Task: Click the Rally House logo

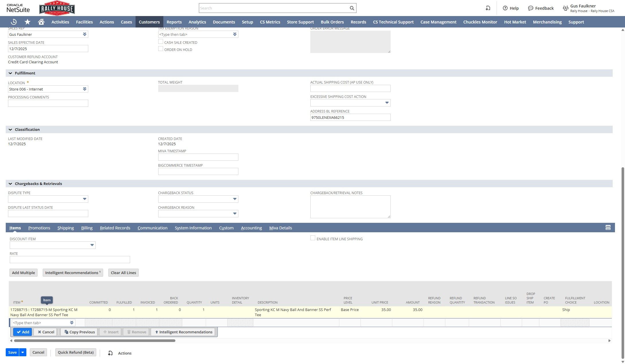Action: coord(57,8)
